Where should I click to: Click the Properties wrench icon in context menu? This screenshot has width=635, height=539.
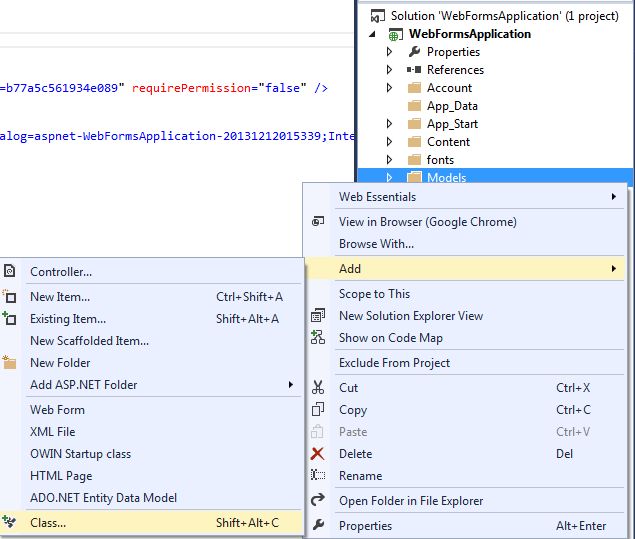(x=318, y=525)
